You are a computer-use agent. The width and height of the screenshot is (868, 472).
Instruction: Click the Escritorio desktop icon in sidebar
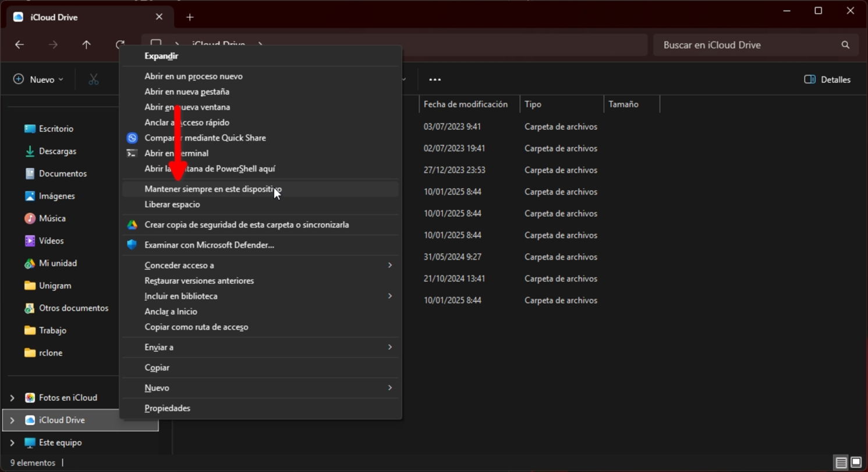click(30, 129)
